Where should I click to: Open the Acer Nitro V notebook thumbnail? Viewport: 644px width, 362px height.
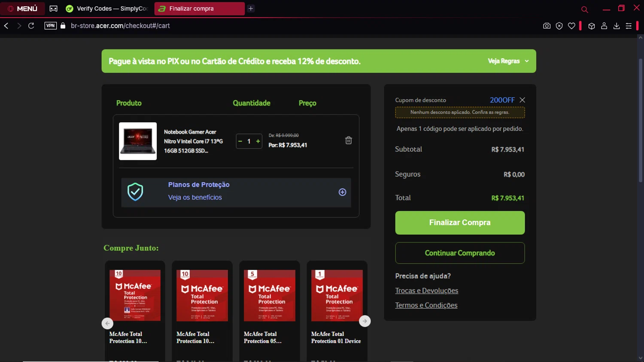click(138, 141)
